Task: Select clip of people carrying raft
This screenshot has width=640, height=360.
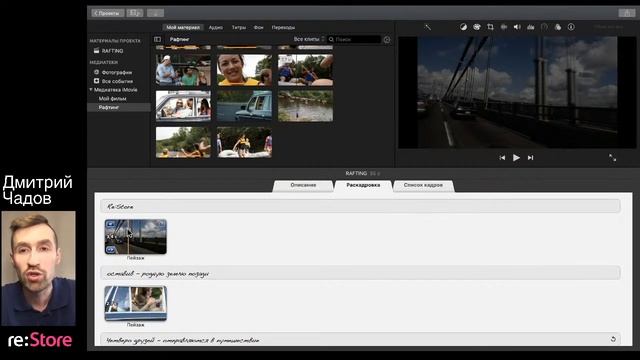Action: click(x=244, y=142)
